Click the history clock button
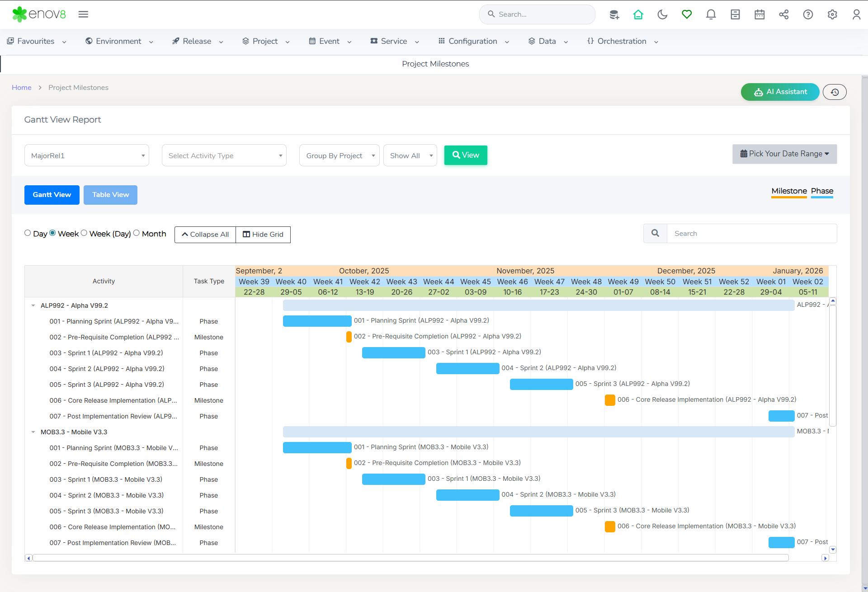This screenshot has height=592, width=868. pos(835,92)
